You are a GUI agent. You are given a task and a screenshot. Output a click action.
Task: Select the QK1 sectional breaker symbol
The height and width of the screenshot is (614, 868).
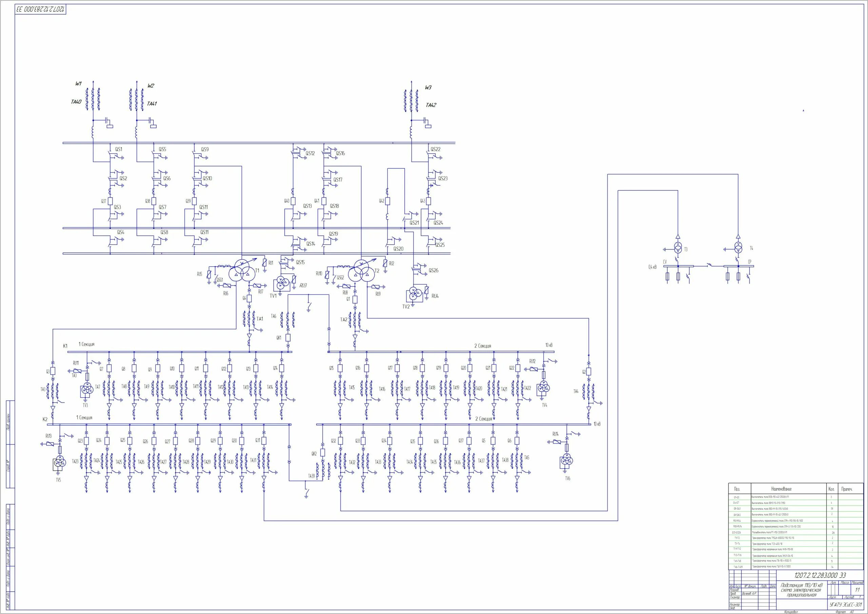[288, 337]
